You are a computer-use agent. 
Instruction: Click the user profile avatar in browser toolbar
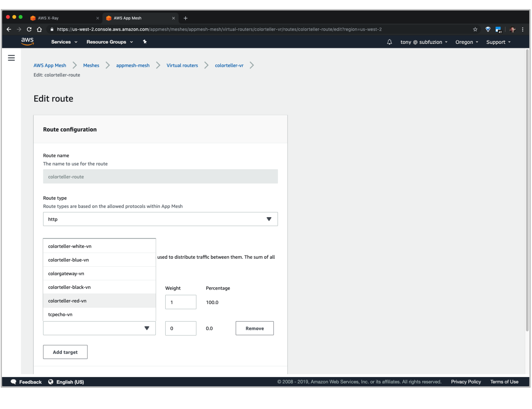pyautogui.click(x=512, y=29)
